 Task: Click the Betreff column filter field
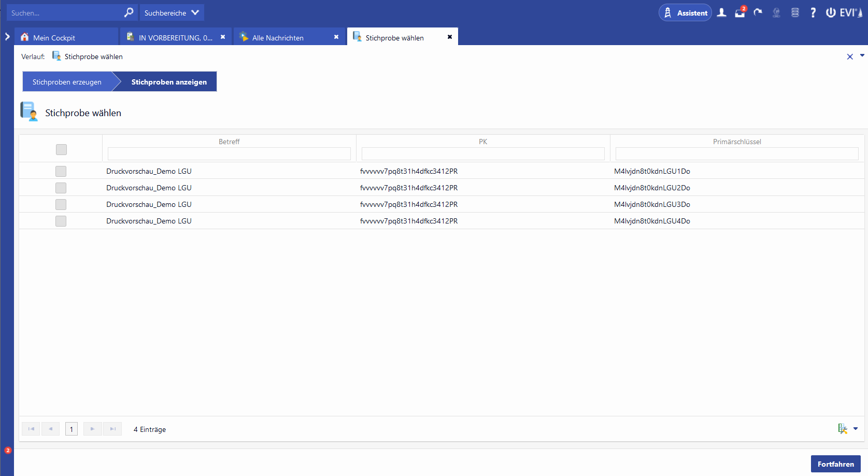point(229,154)
